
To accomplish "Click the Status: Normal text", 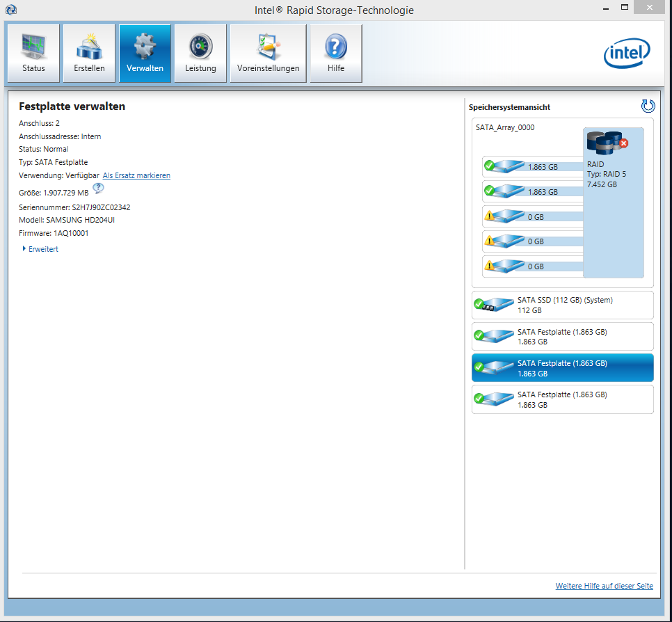I will (x=44, y=149).
